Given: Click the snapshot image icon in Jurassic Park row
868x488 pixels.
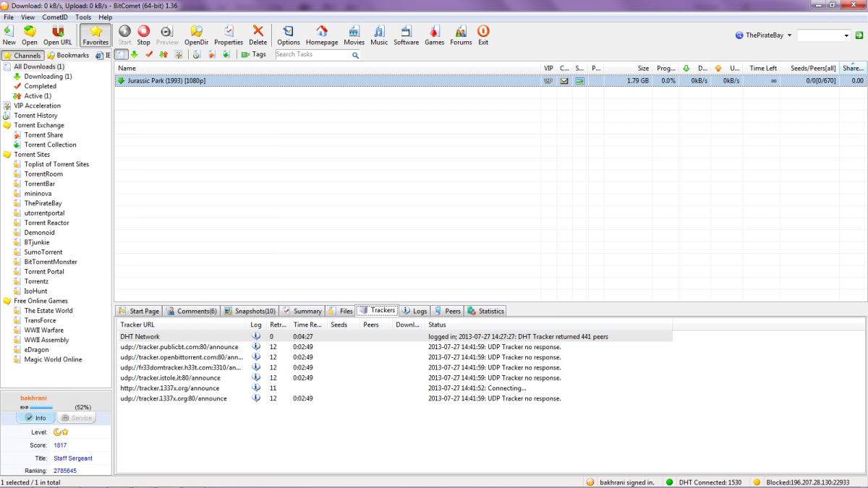Looking at the screenshot, I should point(579,81).
